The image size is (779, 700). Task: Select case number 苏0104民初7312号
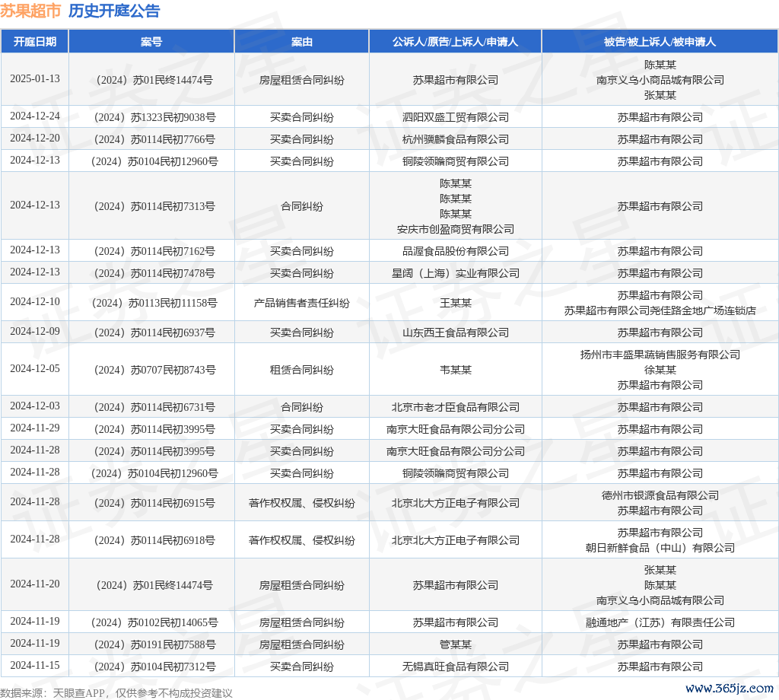(x=154, y=667)
